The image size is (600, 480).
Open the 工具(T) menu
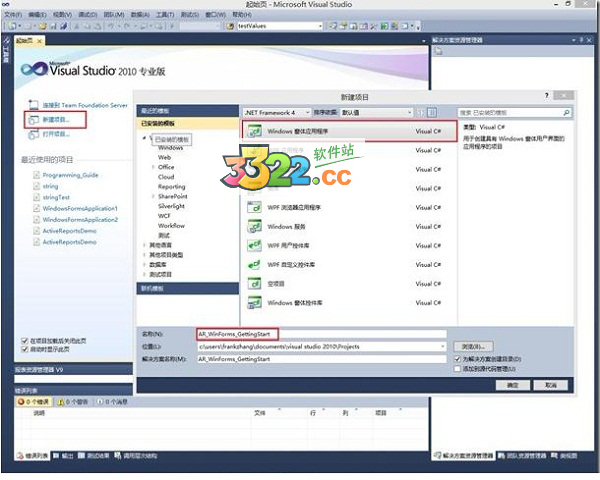(x=165, y=15)
